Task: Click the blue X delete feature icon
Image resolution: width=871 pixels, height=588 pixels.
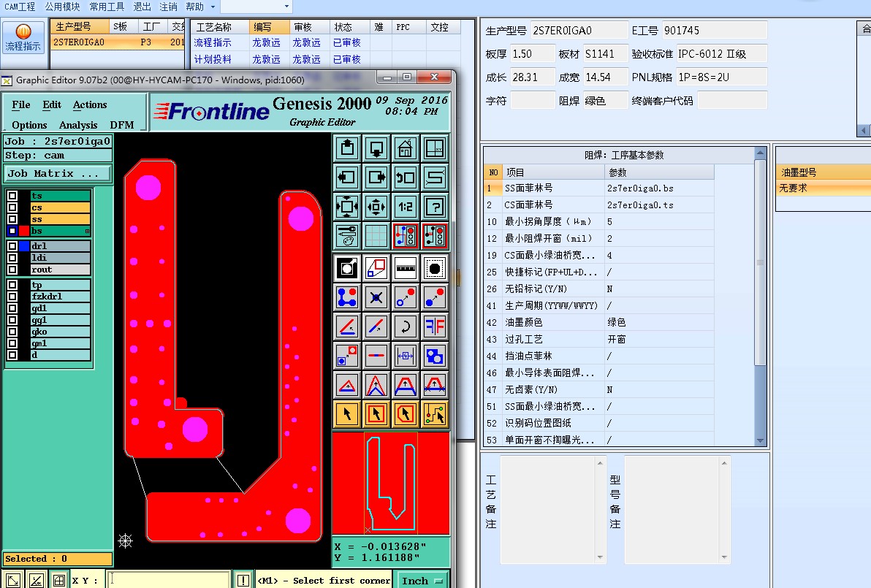Action: point(376,297)
